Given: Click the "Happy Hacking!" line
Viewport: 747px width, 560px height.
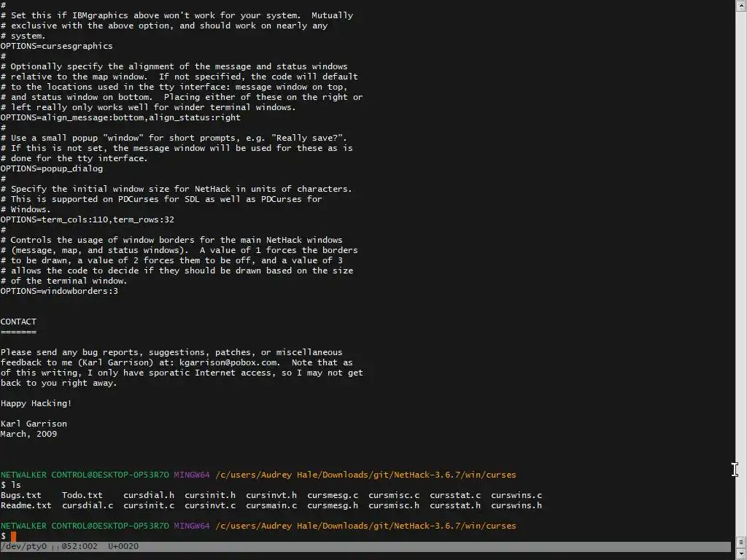Looking at the screenshot, I should coord(36,403).
